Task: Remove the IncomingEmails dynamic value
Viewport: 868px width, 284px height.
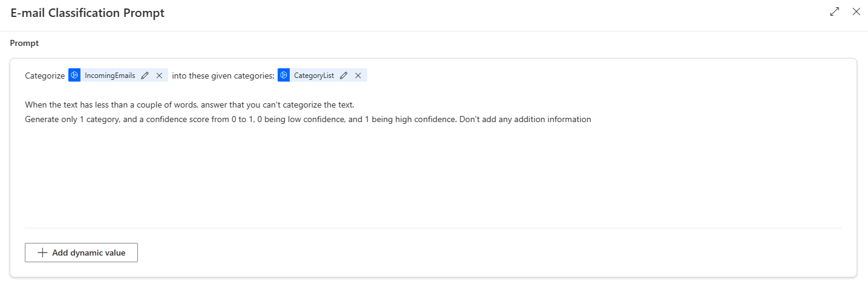Action: click(x=159, y=76)
